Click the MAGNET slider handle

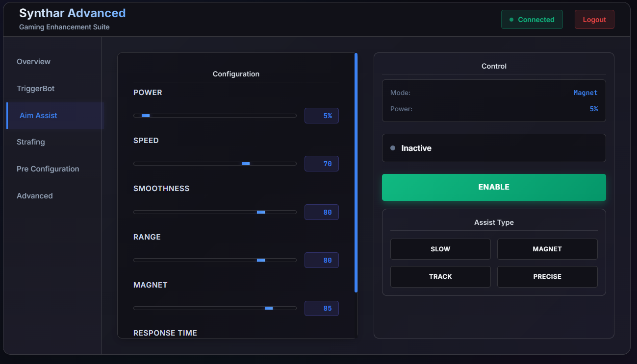269,308
